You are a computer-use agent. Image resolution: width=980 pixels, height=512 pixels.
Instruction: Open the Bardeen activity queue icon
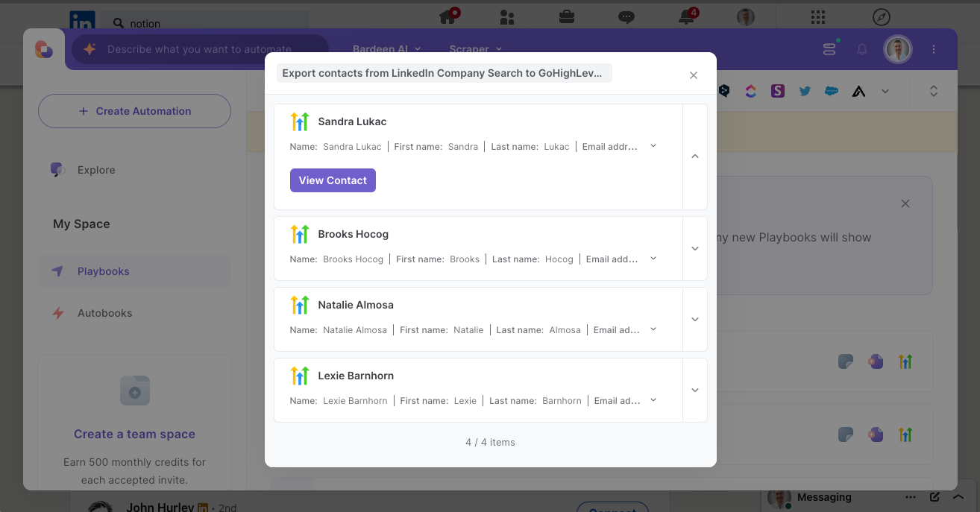829,49
